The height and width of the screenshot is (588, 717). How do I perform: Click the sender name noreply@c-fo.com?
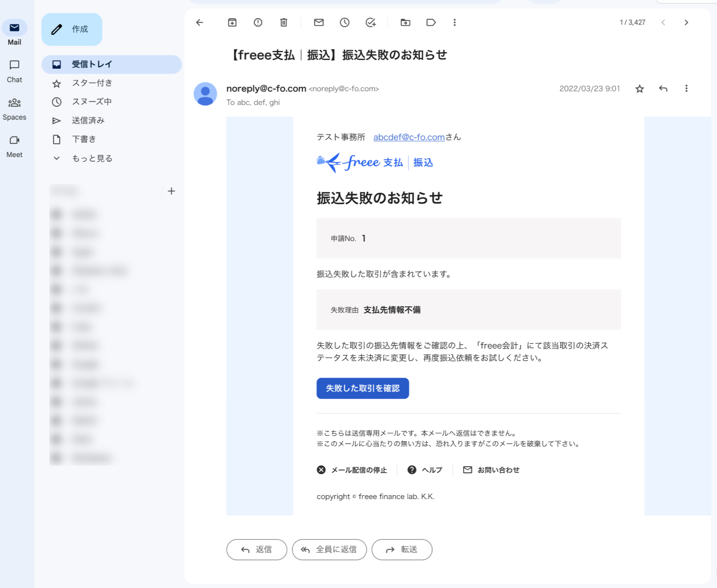[266, 88]
